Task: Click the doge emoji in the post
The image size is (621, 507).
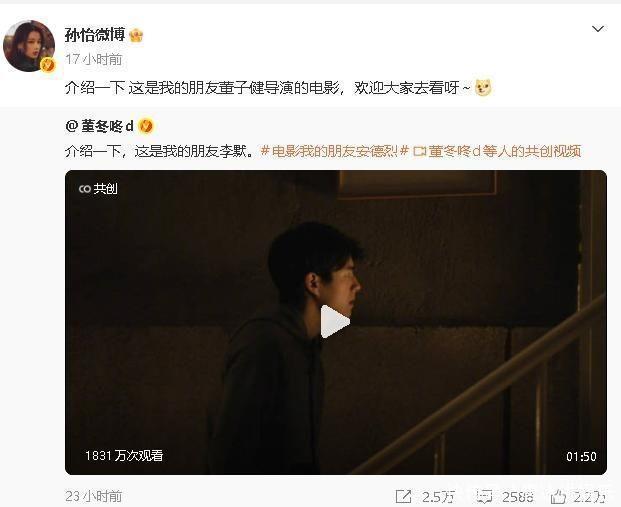Action: pyautogui.click(x=483, y=88)
